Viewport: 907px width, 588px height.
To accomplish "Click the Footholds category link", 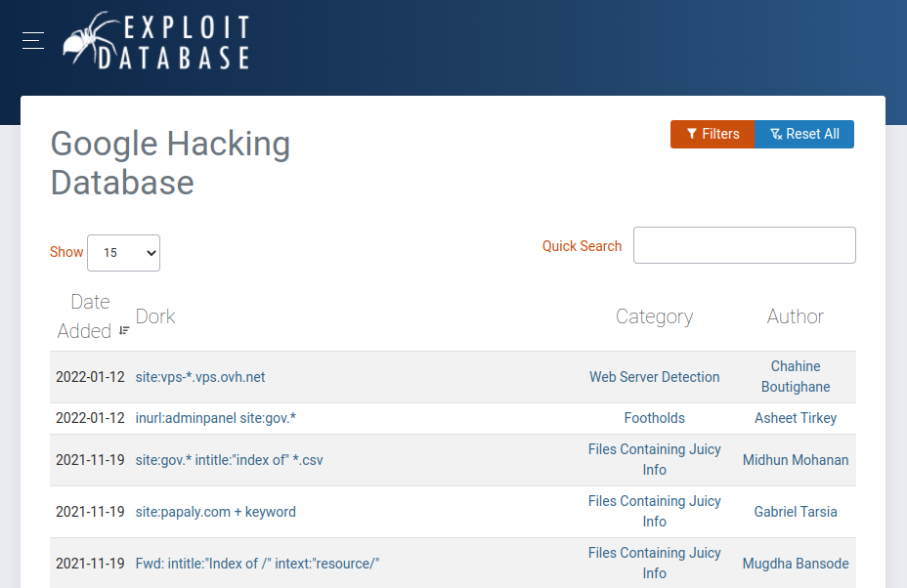I will 654,418.
